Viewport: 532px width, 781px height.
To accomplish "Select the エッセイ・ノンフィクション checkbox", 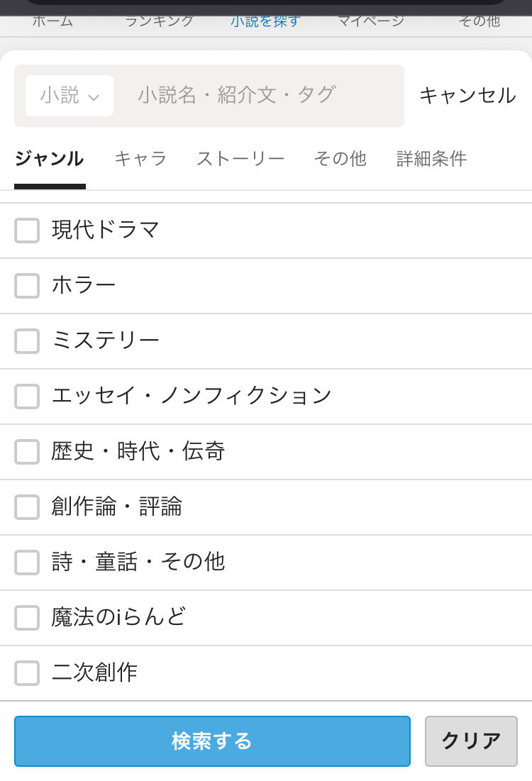I will (x=27, y=397).
